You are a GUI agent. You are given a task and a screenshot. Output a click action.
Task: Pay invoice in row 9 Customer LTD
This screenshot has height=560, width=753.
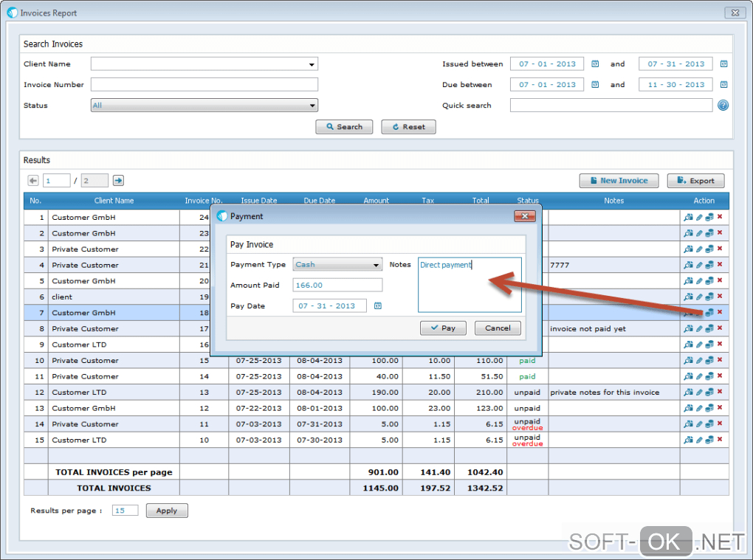point(709,345)
